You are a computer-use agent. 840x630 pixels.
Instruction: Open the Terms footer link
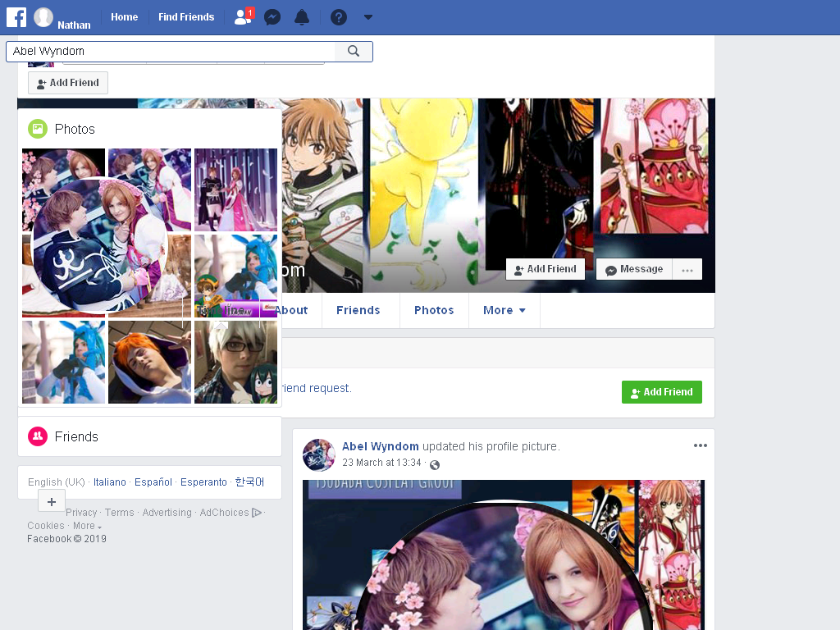coord(120,513)
